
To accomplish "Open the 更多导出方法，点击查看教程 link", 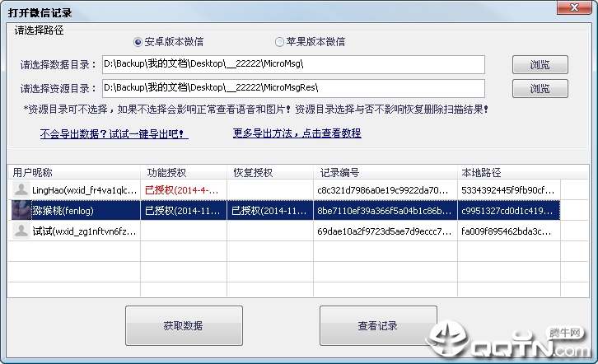I will point(297,133).
